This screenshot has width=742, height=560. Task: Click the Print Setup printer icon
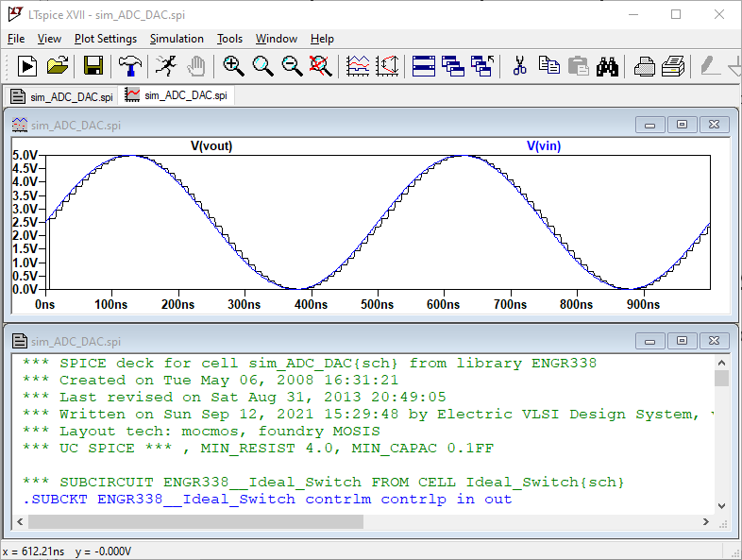click(644, 66)
